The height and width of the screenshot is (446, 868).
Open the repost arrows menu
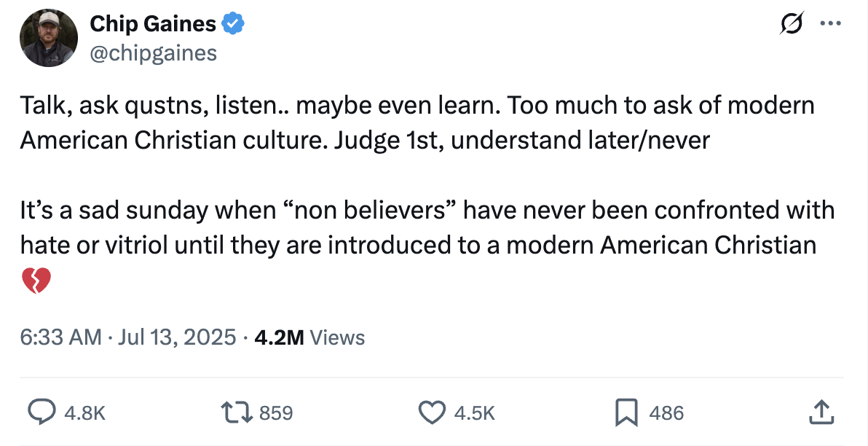239,412
